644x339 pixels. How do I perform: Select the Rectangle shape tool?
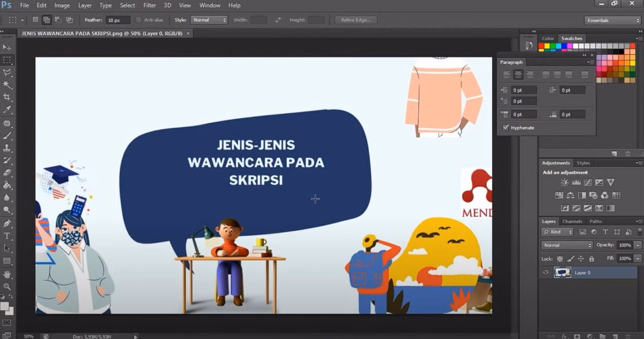(x=7, y=261)
